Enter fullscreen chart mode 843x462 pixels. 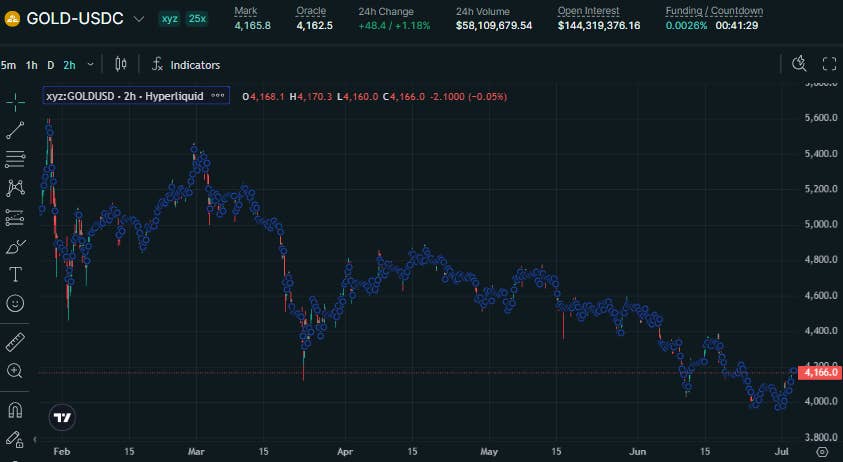830,64
